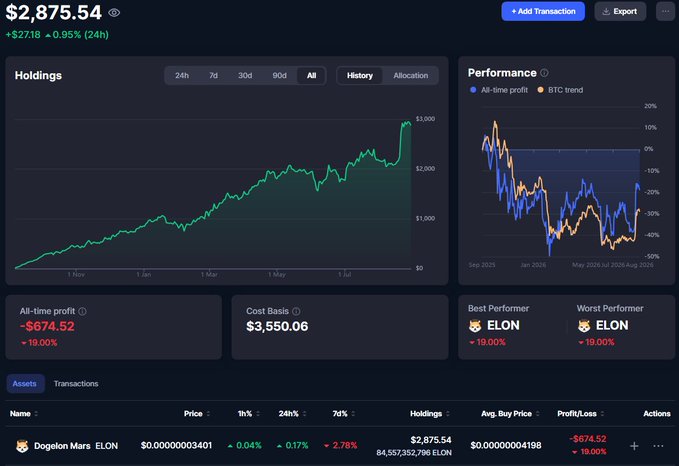Click Best Performer ELON coin icon
The height and width of the screenshot is (466, 679).
click(475, 326)
